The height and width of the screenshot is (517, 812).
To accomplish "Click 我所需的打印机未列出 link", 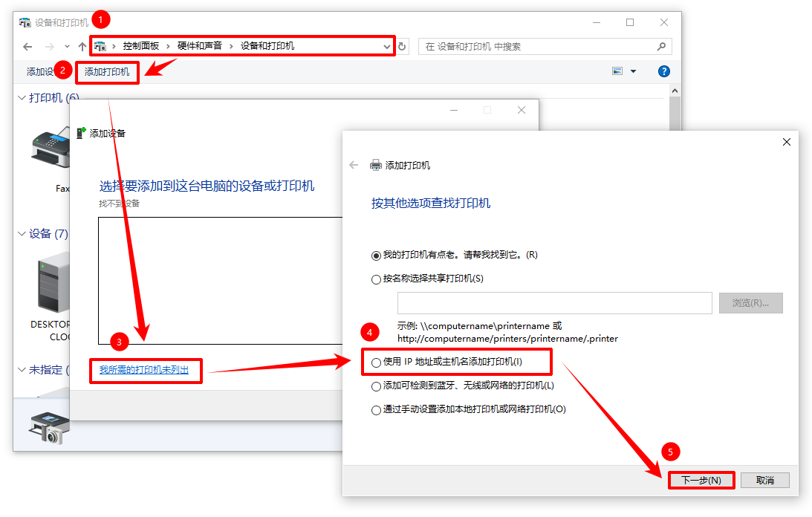I will point(144,370).
